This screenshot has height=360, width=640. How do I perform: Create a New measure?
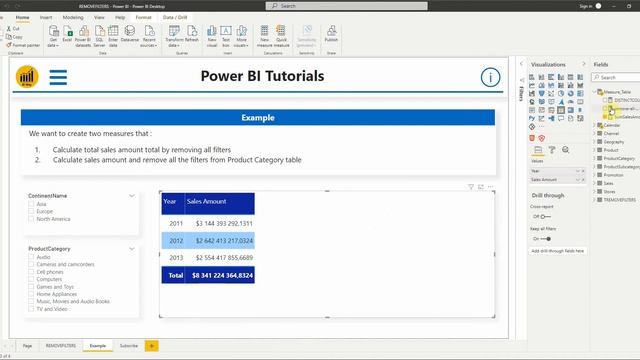tap(264, 36)
